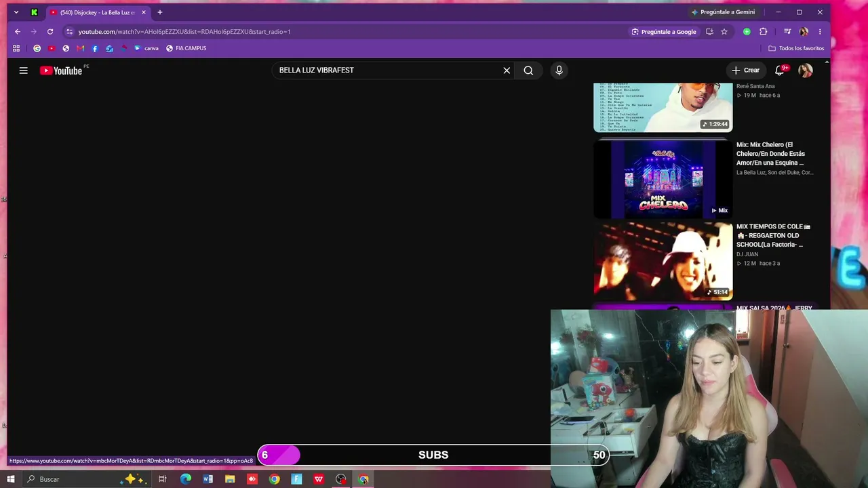Open the FIA CAMPUS bookmark

186,49
